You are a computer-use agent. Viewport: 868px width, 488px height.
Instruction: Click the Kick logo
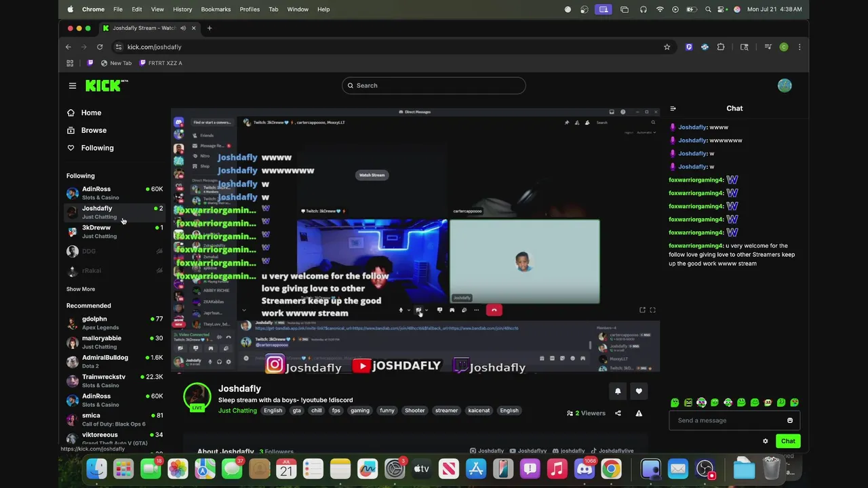pyautogui.click(x=106, y=85)
